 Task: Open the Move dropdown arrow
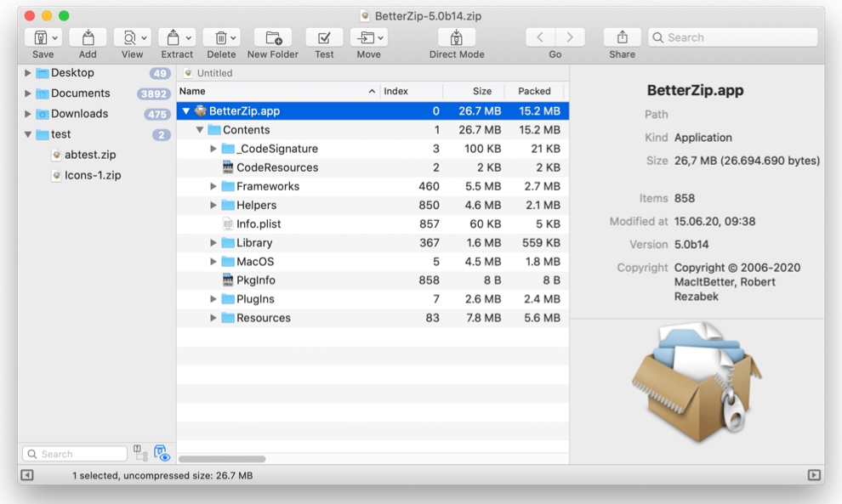[380, 38]
